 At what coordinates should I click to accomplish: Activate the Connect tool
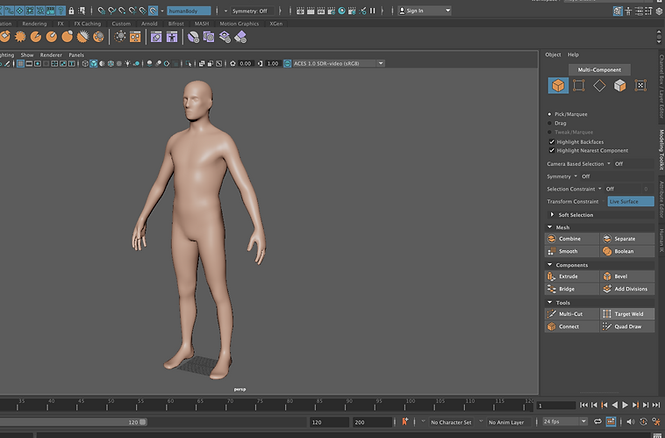(572, 326)
